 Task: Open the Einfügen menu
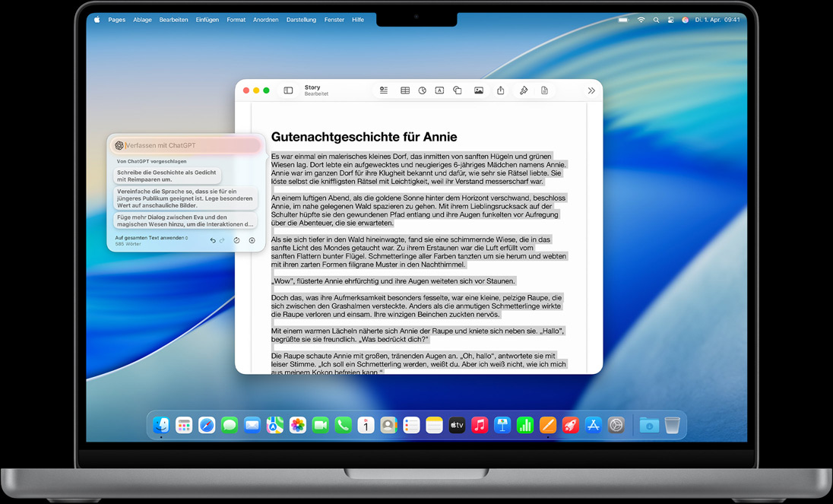[207, 19]
